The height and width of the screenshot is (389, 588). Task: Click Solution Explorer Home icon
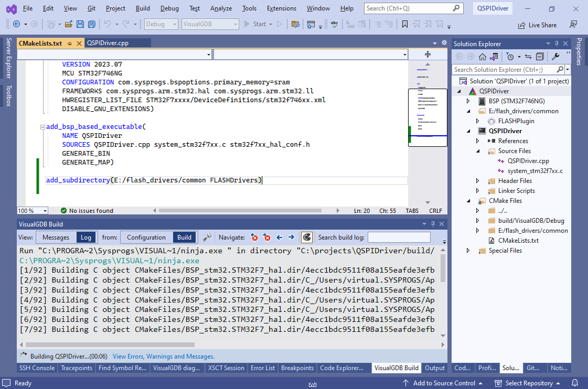(483, 57)
